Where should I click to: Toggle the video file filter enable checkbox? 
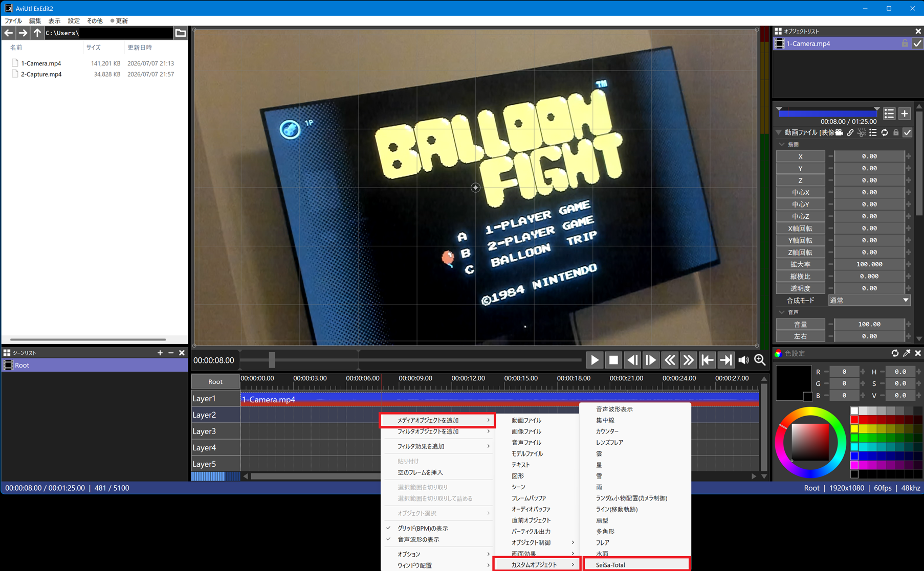click(x=908, y=133)
